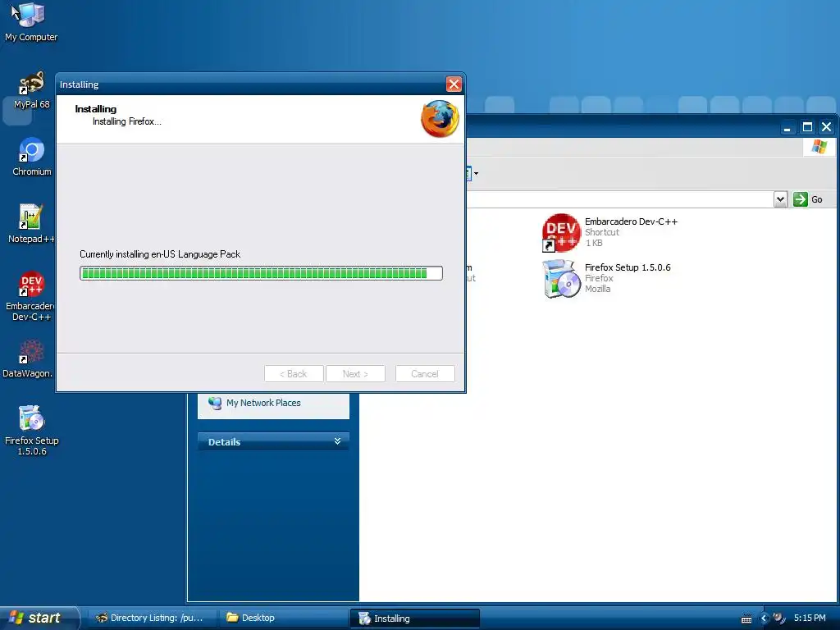Select Firefox Setup 1.5.0.6 file in Explorer window
The height and width of the screenshot is (630, 840).
(606, 278)
